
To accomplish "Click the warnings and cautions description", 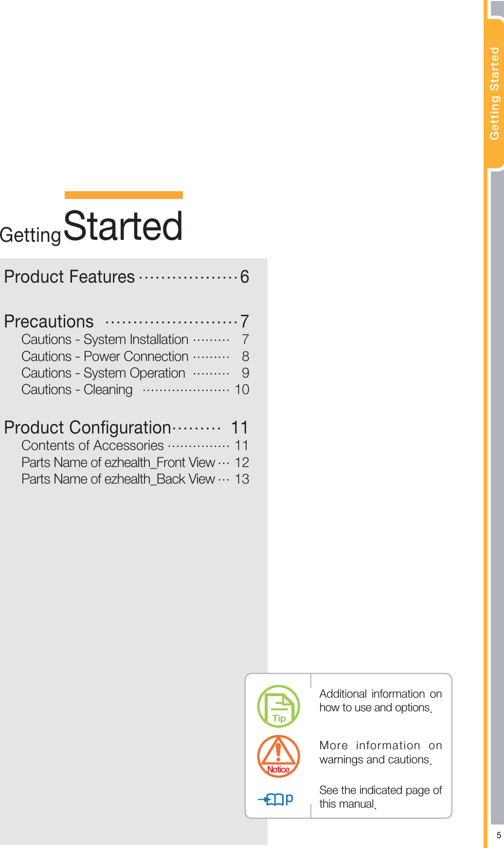I will click(380, 753).
